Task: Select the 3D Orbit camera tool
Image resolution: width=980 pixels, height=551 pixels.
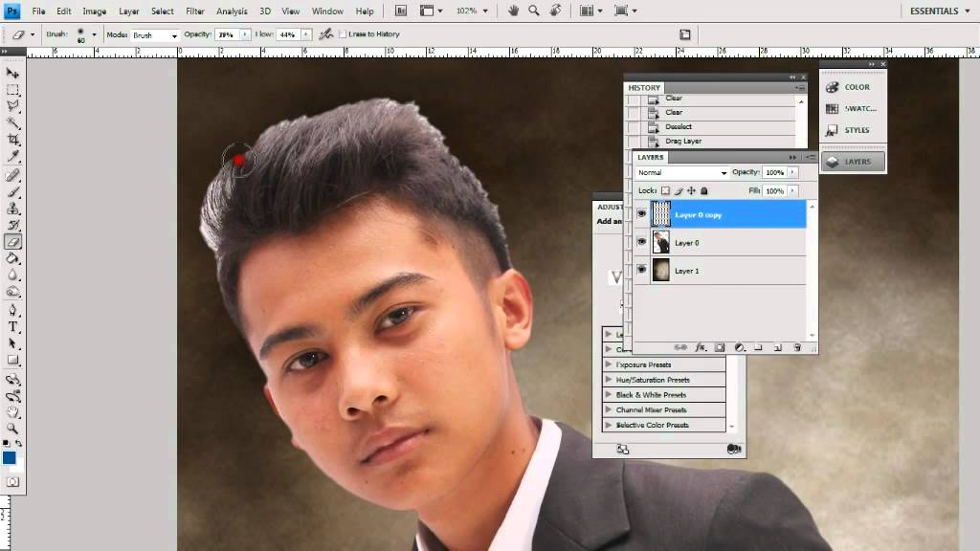Action: pyautogui.click(x=12, y=396)
